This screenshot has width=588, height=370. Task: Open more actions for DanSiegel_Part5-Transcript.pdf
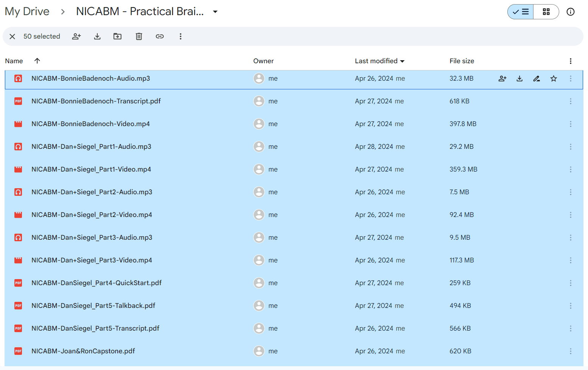[571, 328]
